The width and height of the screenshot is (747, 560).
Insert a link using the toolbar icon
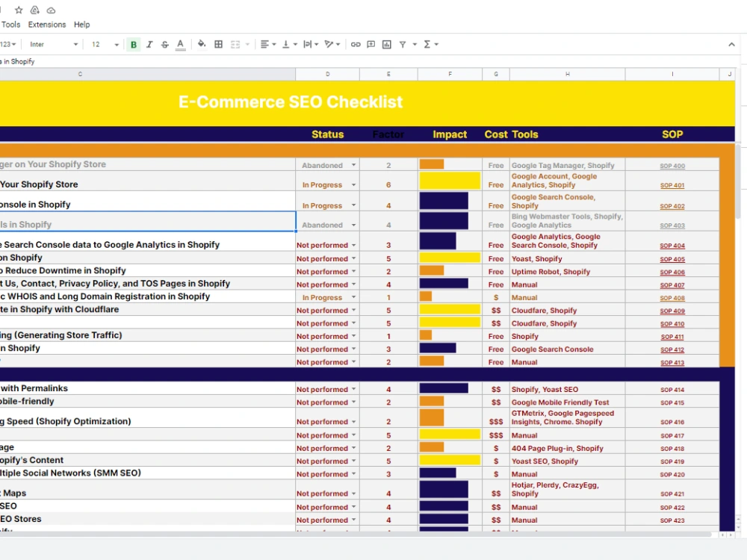[356, 44]
